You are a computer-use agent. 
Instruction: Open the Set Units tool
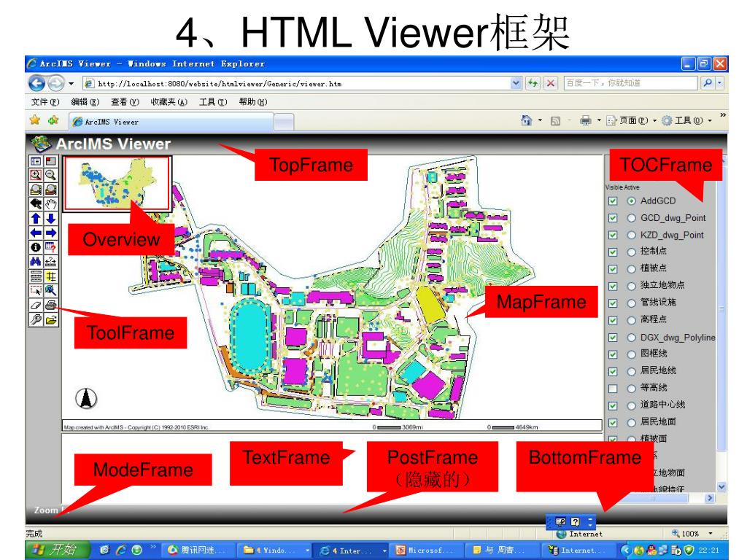click(x=36, y=276)
